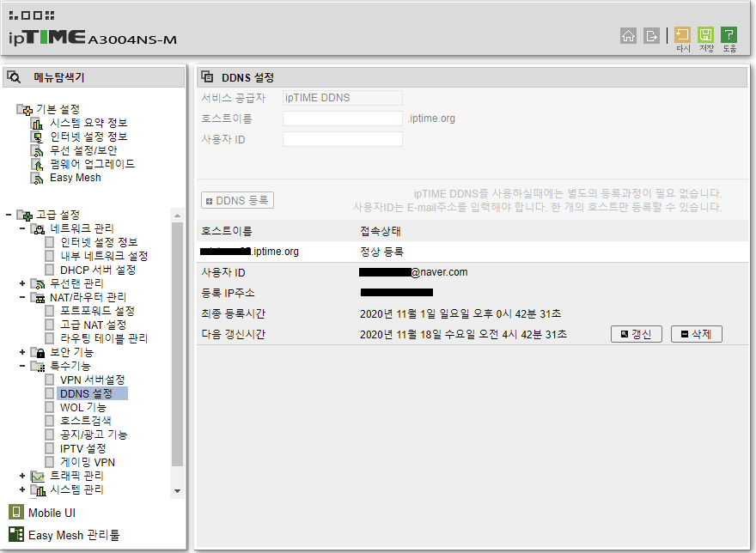This screenshot has height=553, width=756.
Task: Open DHCP 서버 설정 page
Action: coord(98,270)
